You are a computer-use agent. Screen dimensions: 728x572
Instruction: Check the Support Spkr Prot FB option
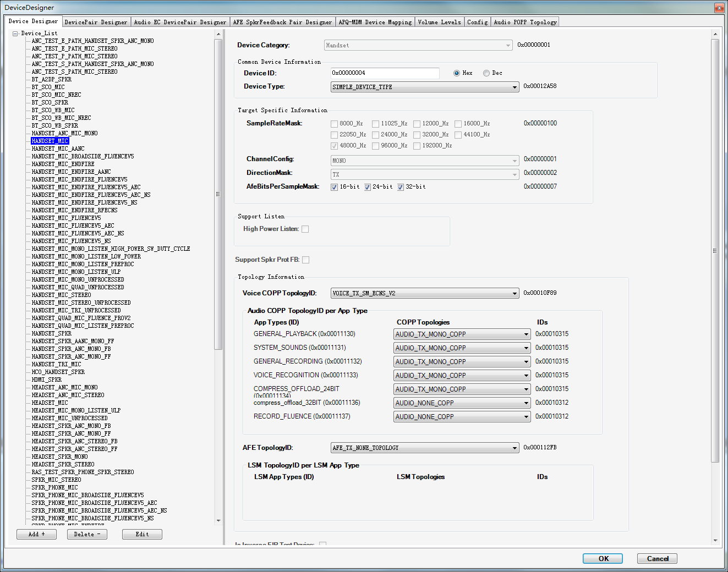click(x=306, y=260)
